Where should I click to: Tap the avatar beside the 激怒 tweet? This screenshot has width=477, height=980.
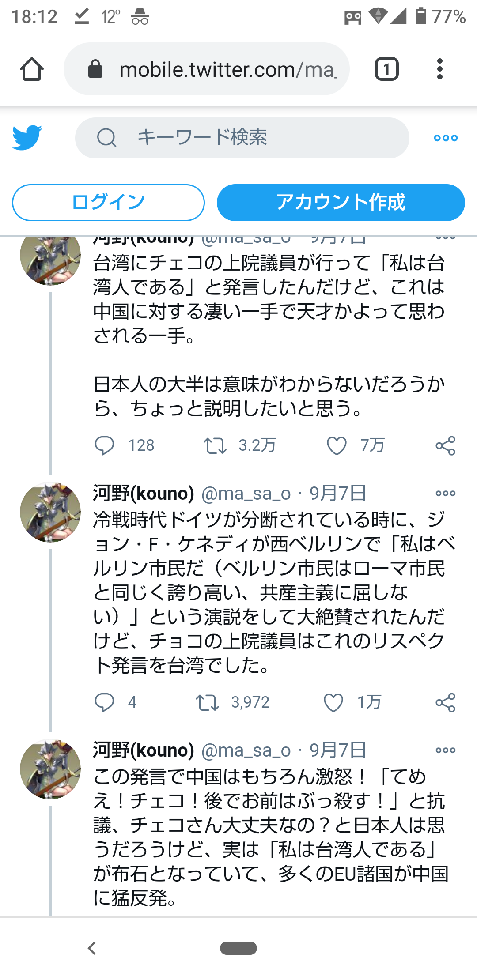point(50,769)
